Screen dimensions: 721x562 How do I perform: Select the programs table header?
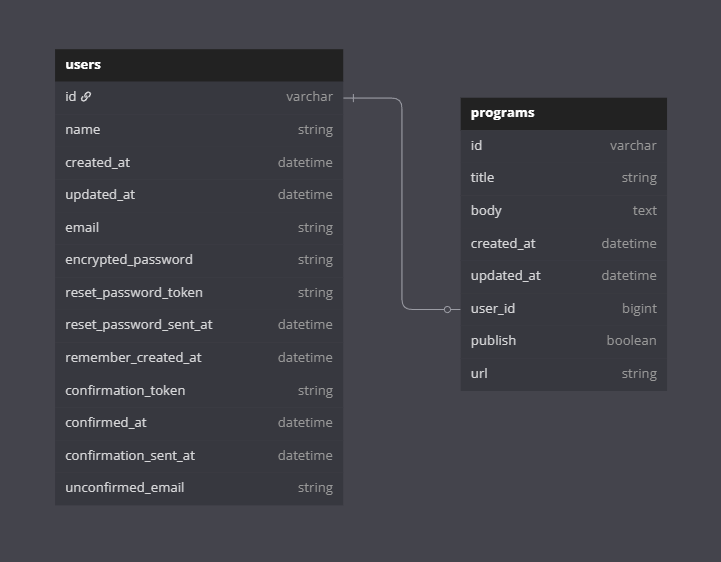coord(563,113)
